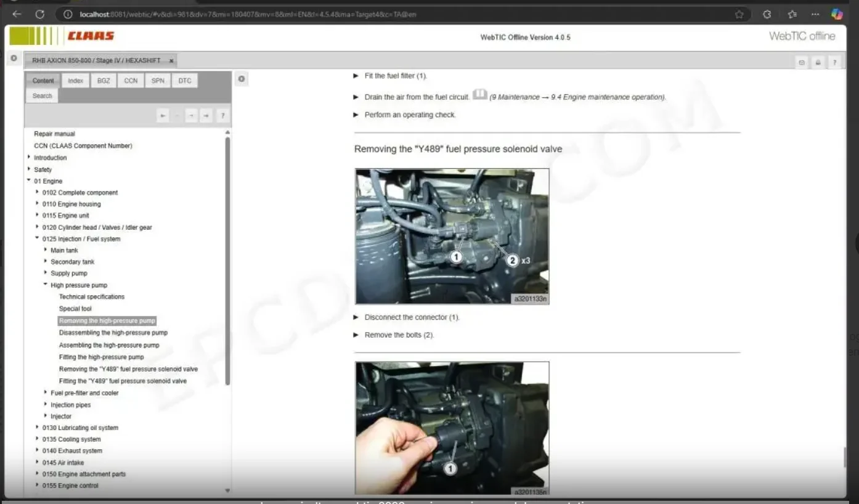The height and width of the screenshot is (504, 859).
Task: Print the document using the printer icon
Action: tap(818, 62)
